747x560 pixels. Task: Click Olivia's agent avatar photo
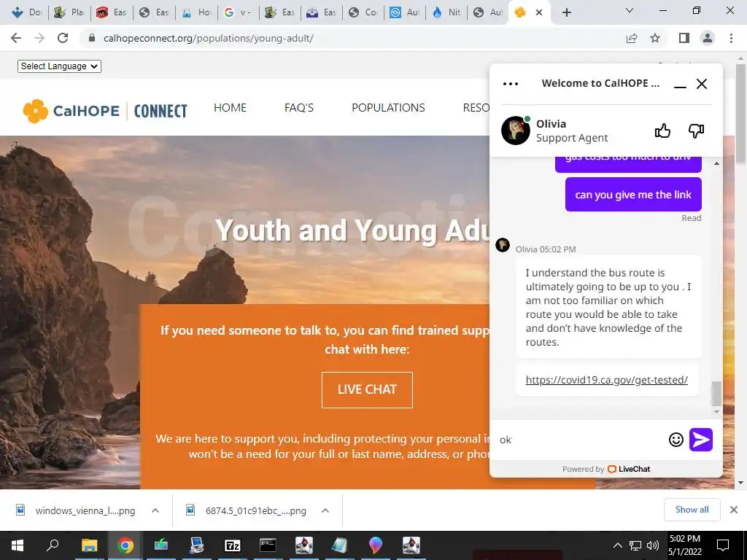[516, 131]
